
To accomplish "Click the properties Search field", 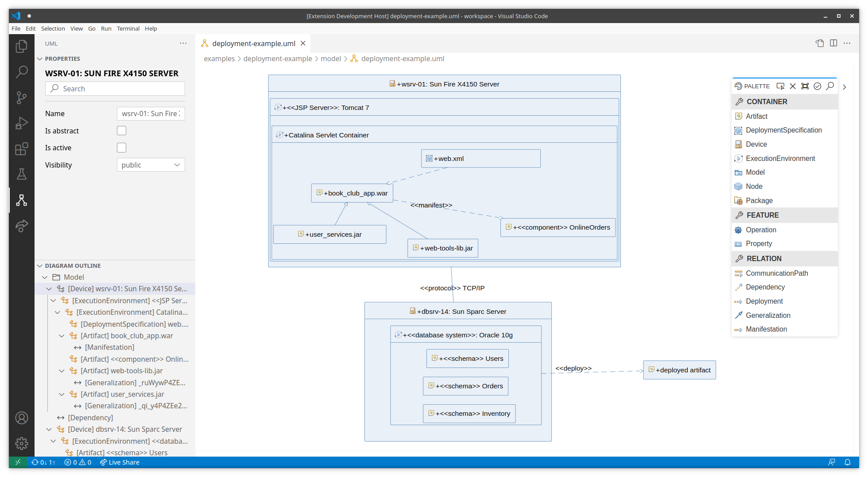I will click(x=115, y=89).
